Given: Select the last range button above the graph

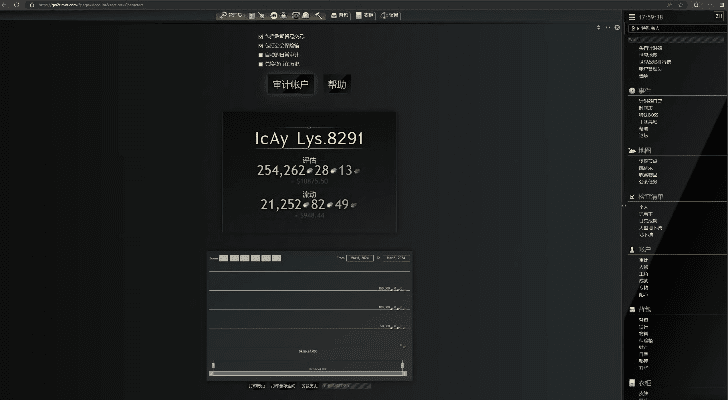Looking at the screenshot, I should pyautogui.click(x=276, y=258).
